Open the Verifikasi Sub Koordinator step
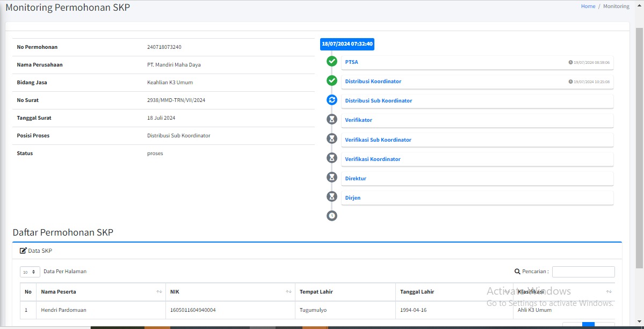The height and width of the screenshot is (329, 644). tap(378, 140)
